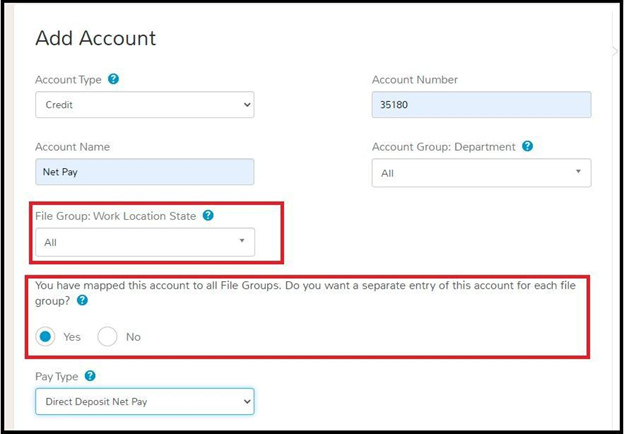Screen dimensions: 624x434
Task: Click the Account Number label text
Action: point(415,80)
